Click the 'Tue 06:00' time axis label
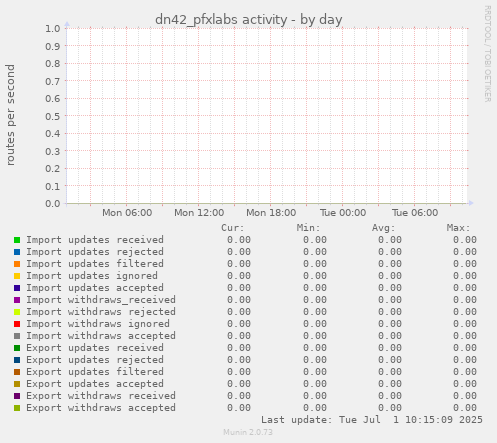 pyautogui.click(x=415, y=213)
